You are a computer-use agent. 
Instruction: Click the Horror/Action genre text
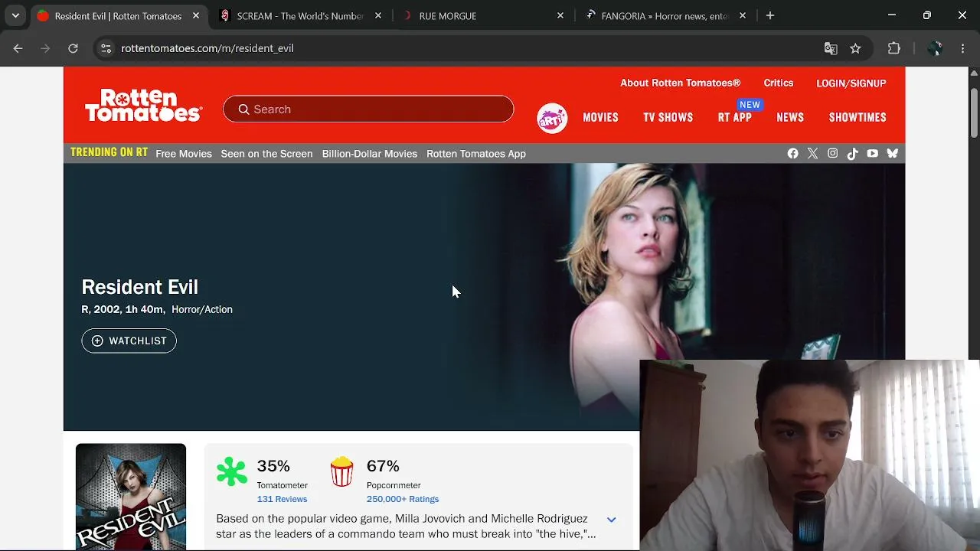click(x=202, y=309)
